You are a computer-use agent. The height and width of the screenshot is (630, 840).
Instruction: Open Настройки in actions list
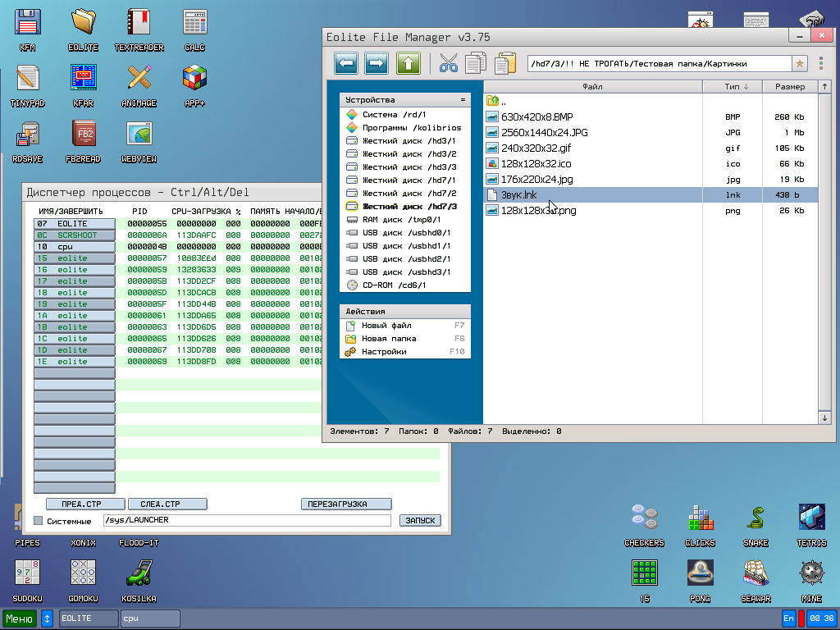tap(384, 352)
